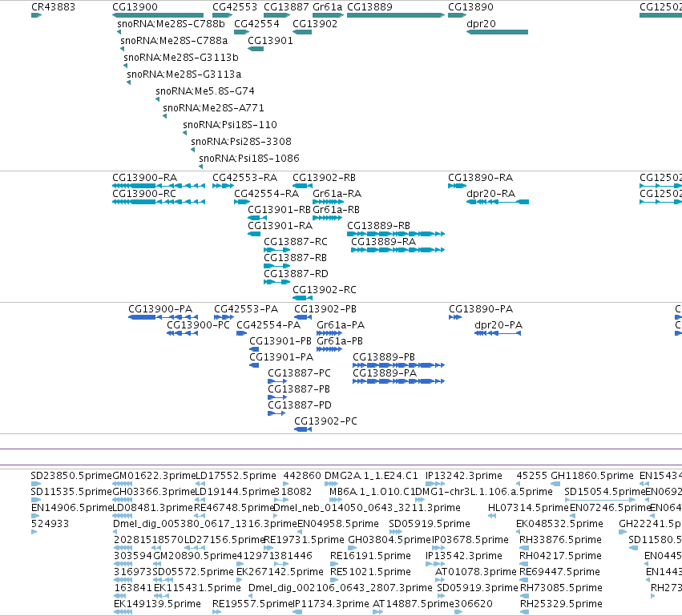Select protein CG13887-PD label
Viewport: 682px width, 616px height.
coord(300,405)
